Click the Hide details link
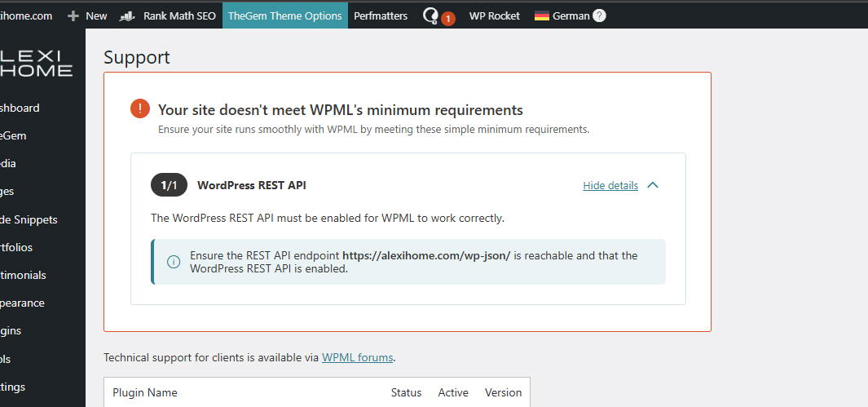The width and height of the screenshot is (868, 407). [610, 185]
